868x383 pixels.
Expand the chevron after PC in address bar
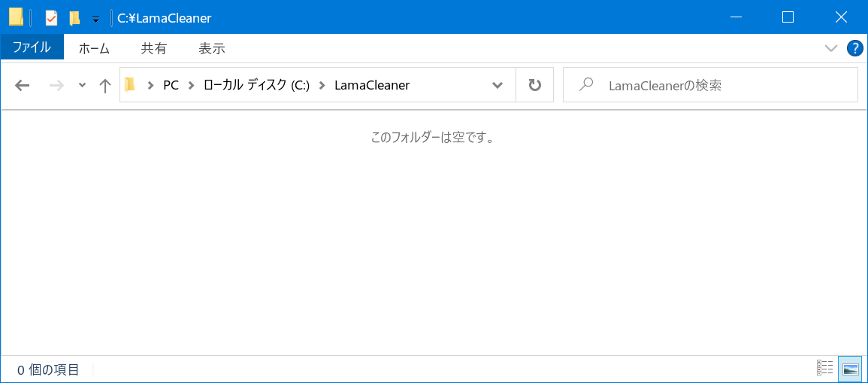point(192,85)
